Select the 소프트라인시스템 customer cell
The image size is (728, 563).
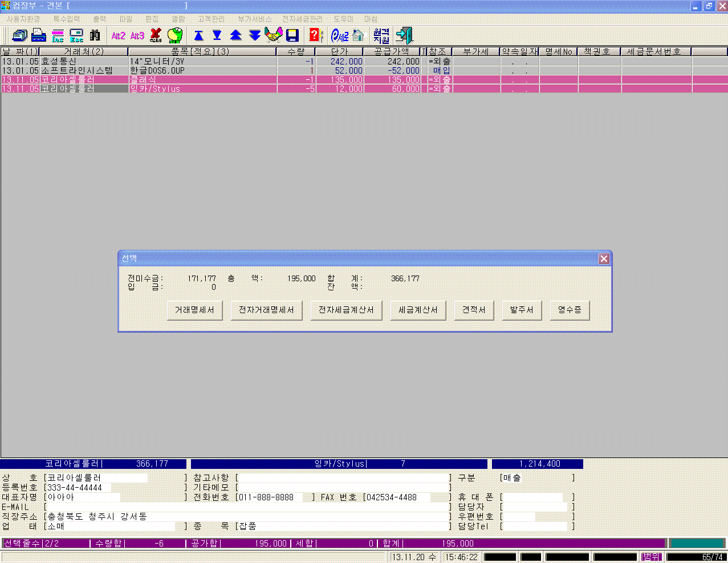click(84, 71)
